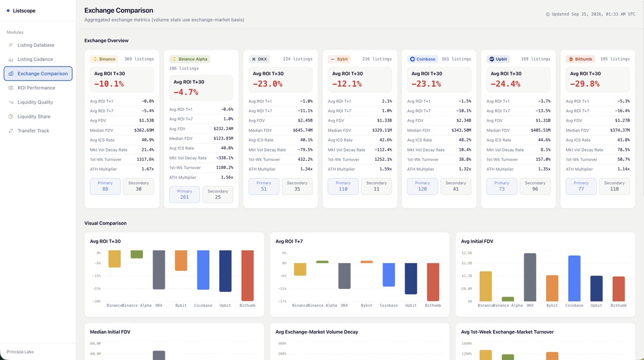The height and width of the screenshot is (360, 644).
Task: Click Coinbase bar in Avg ROI T+7 chart
Action: tap(388, 275)
